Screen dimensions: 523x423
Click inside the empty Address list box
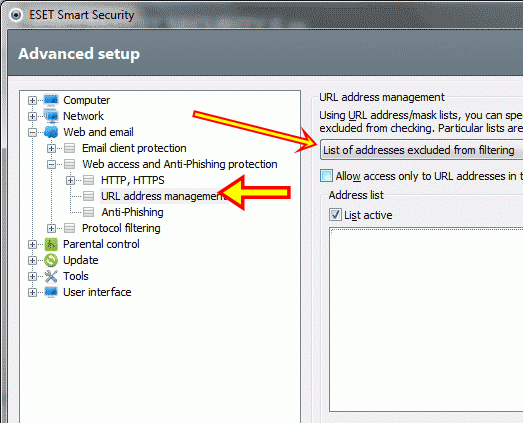coord(426,320)
